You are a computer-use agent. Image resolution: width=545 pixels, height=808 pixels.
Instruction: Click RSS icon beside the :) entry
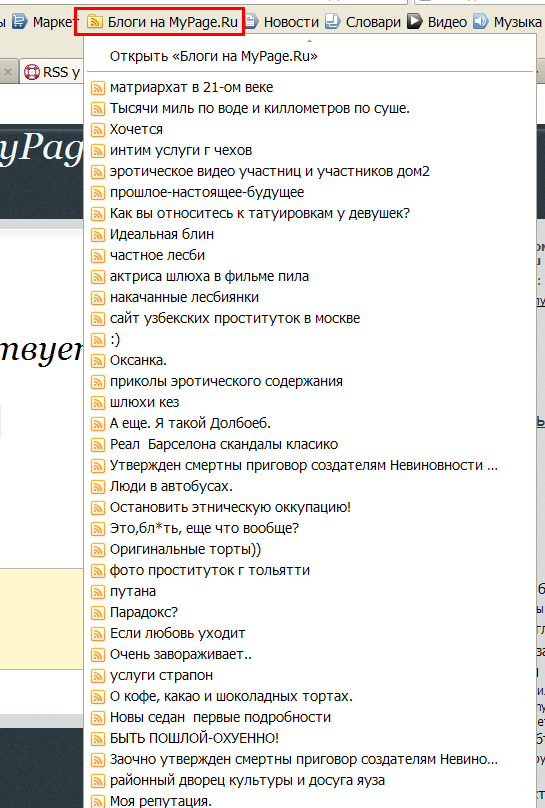[x=98, y=340]
